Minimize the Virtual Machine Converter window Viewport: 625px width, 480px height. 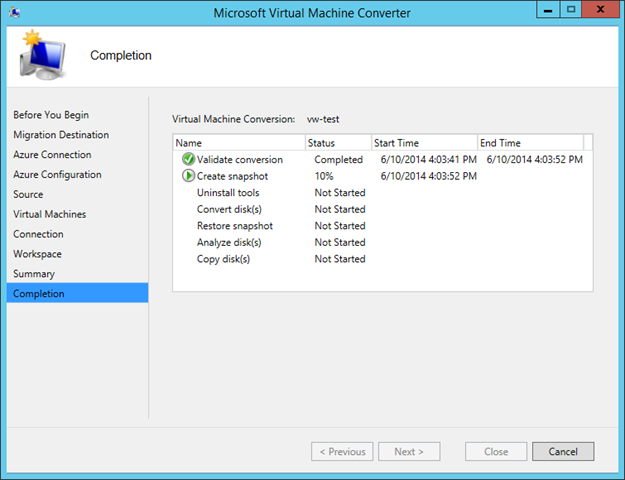(548, 10)
